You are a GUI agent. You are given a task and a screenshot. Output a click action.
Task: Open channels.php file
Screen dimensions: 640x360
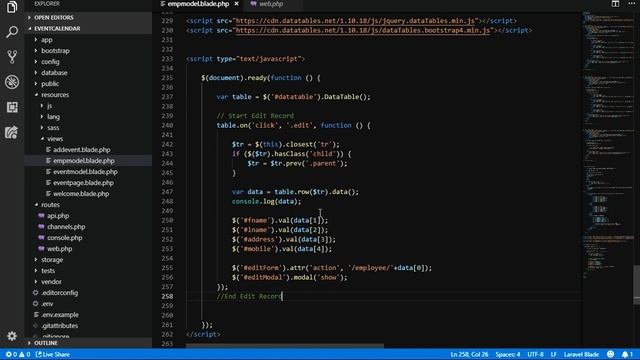[x=66, y=227]
